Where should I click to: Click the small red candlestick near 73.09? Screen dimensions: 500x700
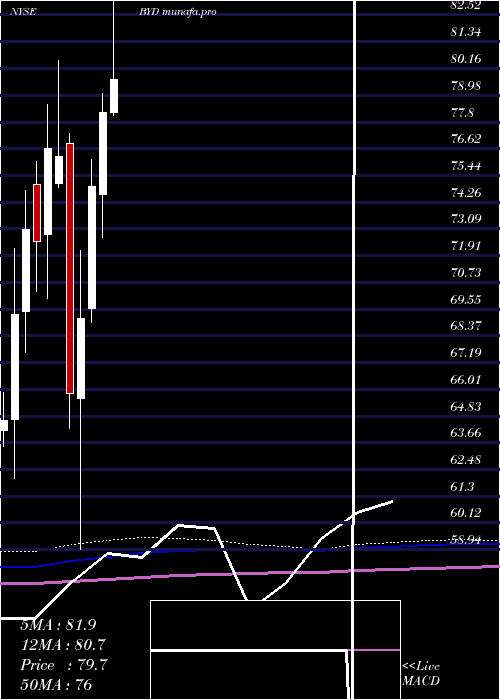pyautogui.click(x=37, y=213)
